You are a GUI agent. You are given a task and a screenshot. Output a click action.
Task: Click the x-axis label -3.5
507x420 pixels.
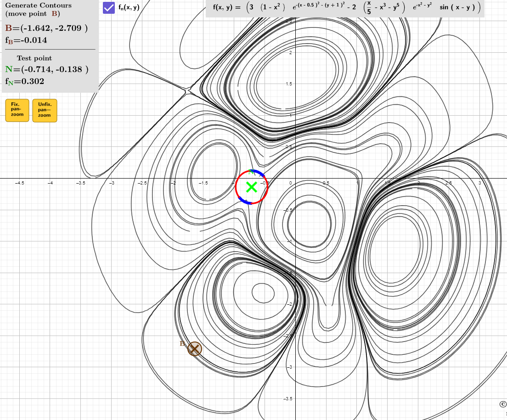tap(80, 183)
